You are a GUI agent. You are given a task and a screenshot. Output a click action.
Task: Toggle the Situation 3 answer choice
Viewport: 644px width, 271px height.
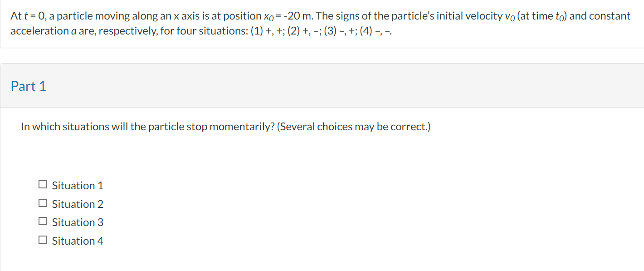point(43,221)
